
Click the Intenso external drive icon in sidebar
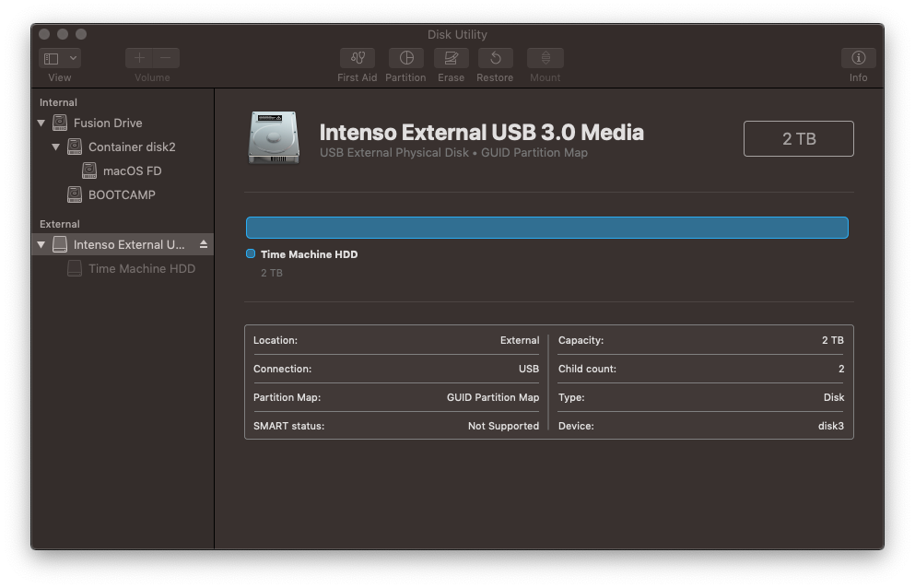[60, 244]
